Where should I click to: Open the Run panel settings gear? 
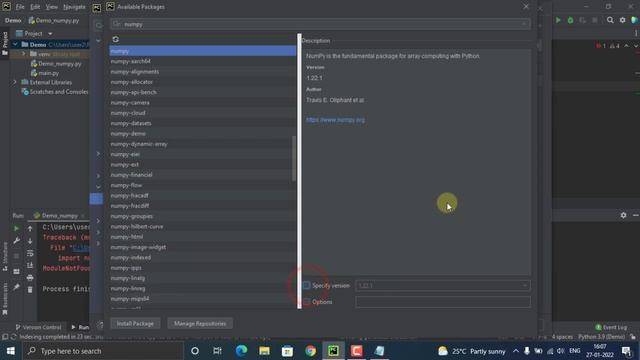click(x=623, y=215)
